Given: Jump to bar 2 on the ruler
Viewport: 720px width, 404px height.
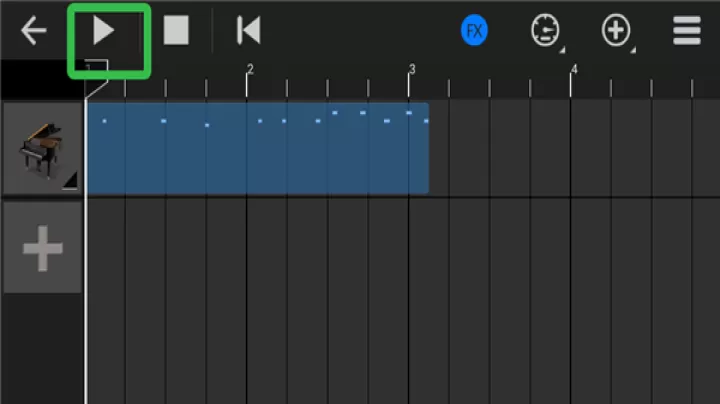Looking at the screenshot, I should pos(248,70).
